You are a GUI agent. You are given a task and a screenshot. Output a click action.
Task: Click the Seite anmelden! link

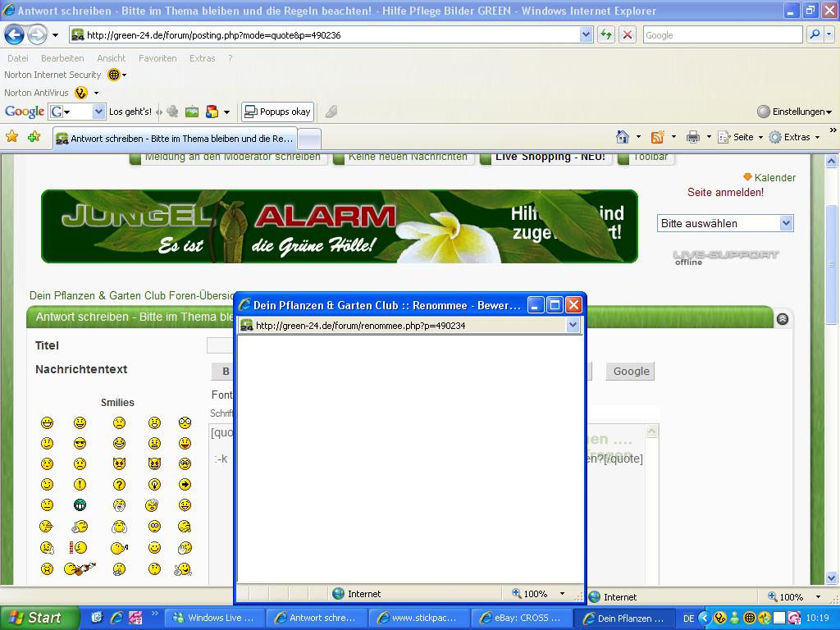(725, 192)
